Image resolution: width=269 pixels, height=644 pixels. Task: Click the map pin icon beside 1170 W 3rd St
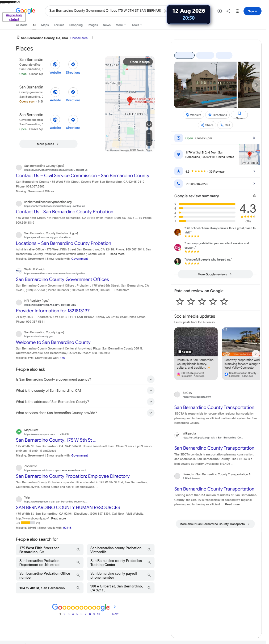(x=179, y=154)
